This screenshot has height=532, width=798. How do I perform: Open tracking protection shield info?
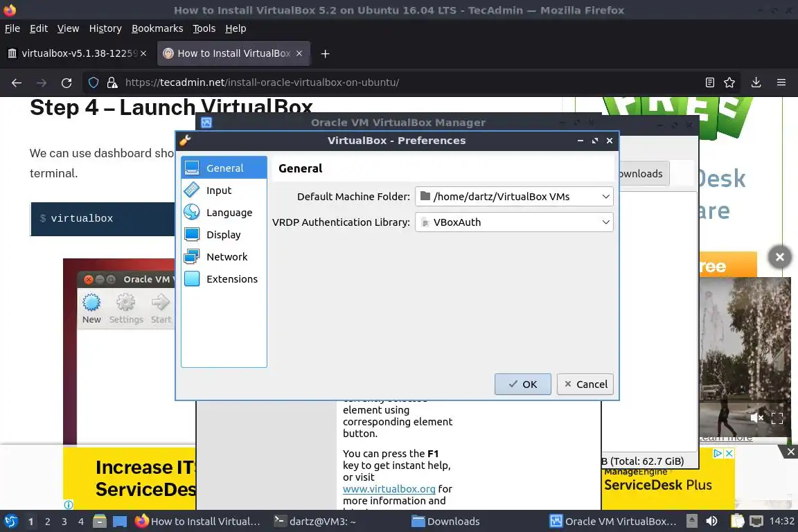pyautogui.click(x=94, y=82)
